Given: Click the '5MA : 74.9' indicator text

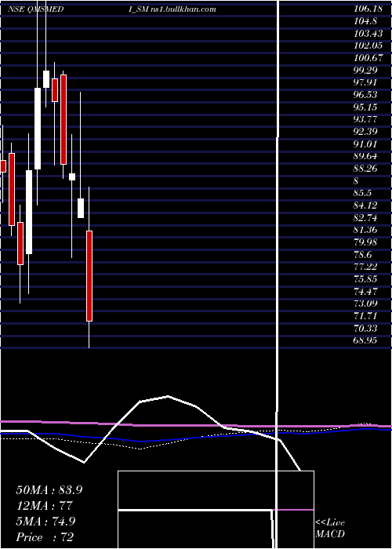Looking at the screenshot, I should pos(45,522).
